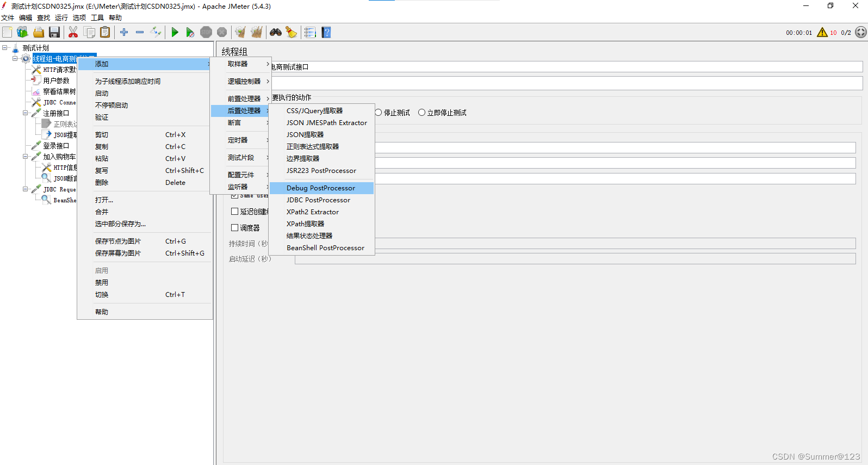
Task: Expand the 取样器 submenu
Action: pyautogui.click(x=241, y=64)
